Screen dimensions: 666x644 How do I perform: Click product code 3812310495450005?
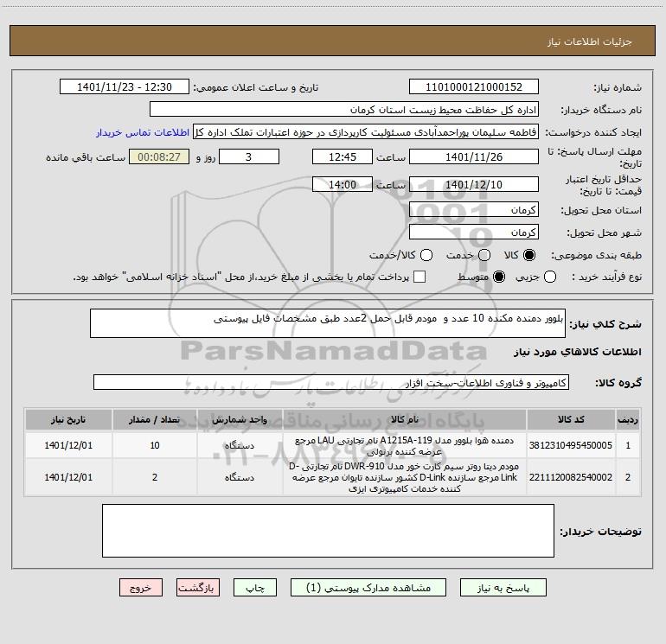[x=571, y=445]
